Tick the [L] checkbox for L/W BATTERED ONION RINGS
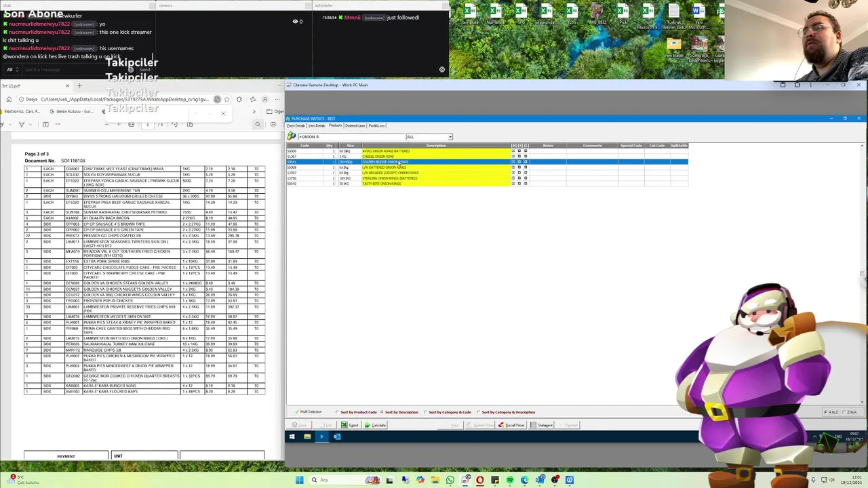The image size is (868, 488). click(x=526, y=167)
